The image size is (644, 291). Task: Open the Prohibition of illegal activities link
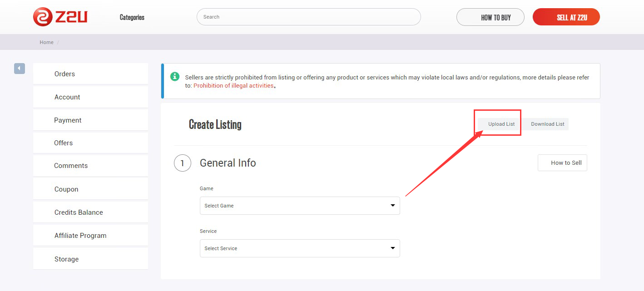(x=233, y=85)
